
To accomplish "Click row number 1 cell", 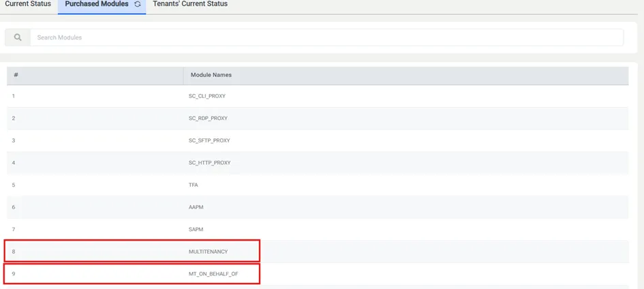I will (x=95, y=96).
